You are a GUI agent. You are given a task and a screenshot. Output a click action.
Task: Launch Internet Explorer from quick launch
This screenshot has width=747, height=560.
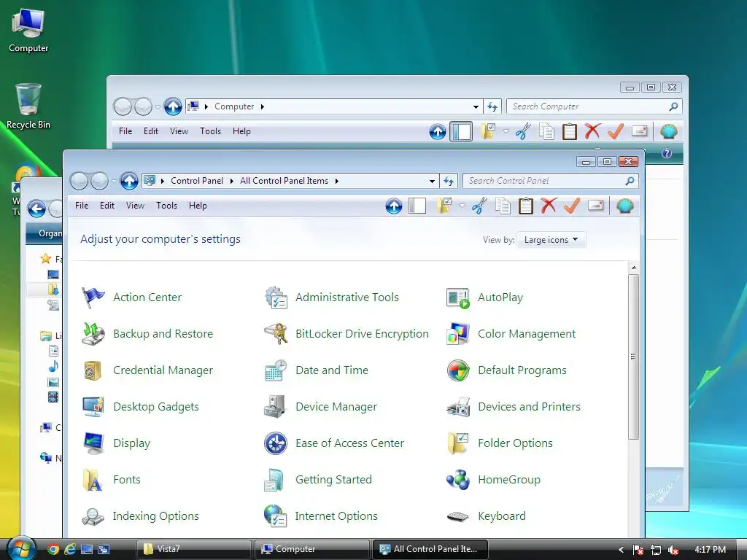pyautogui.click(x=70, y=550)
